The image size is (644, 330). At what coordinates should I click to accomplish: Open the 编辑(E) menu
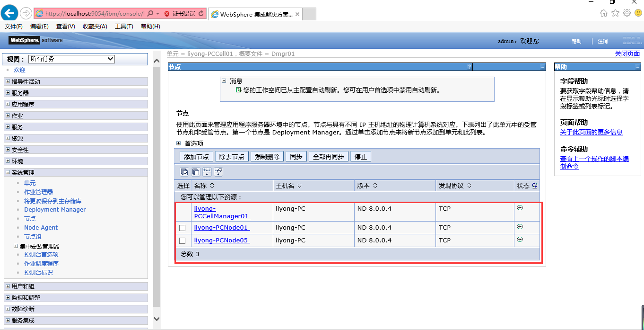click(x=39, y=27)
